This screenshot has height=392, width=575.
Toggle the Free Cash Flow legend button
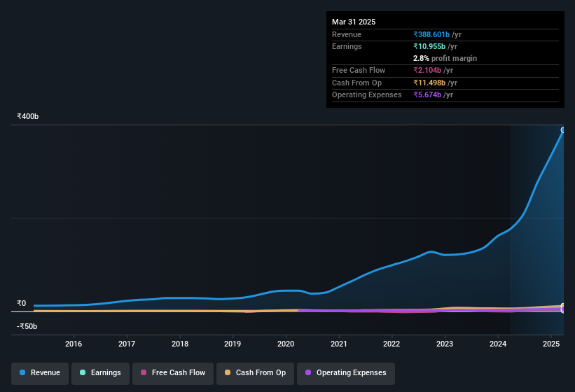pos(173,373)
